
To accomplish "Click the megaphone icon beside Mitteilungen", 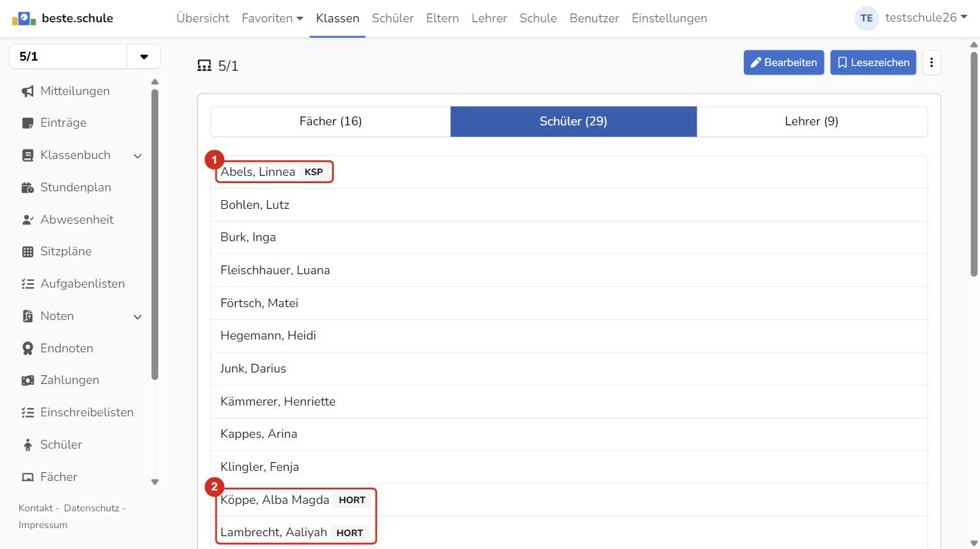I will click(28, 91).
